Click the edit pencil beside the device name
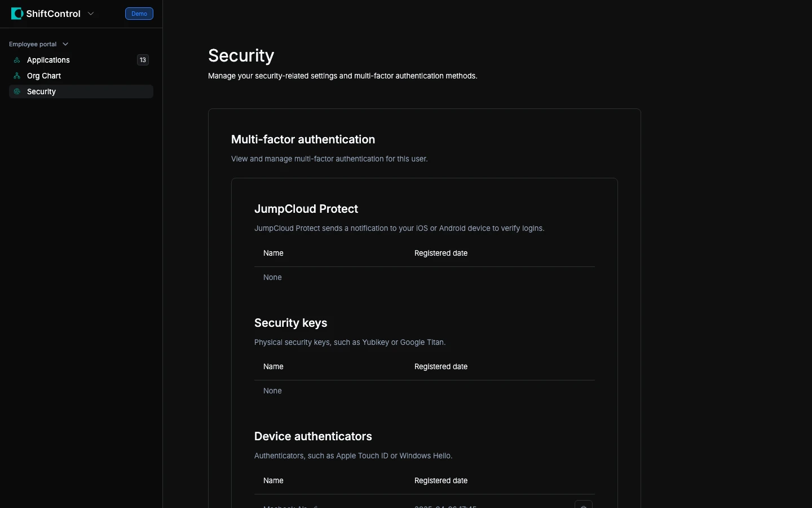 [x=316, y=506]
